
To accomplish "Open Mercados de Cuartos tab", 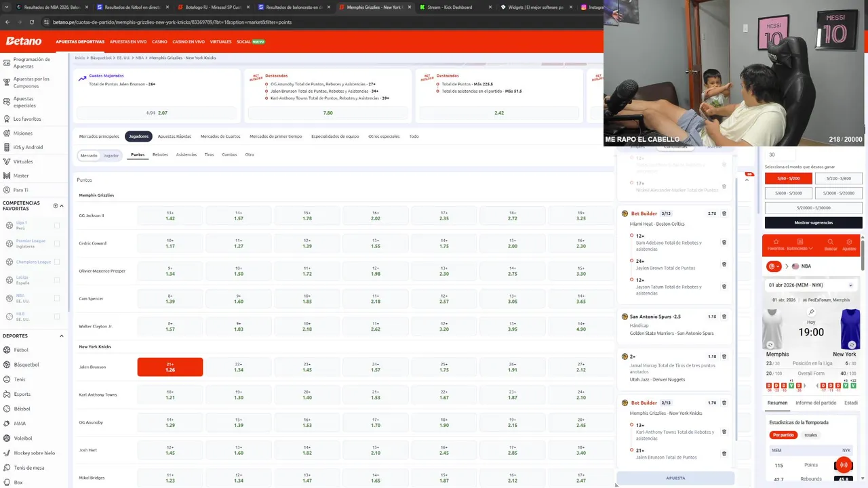I will point(220,136).
